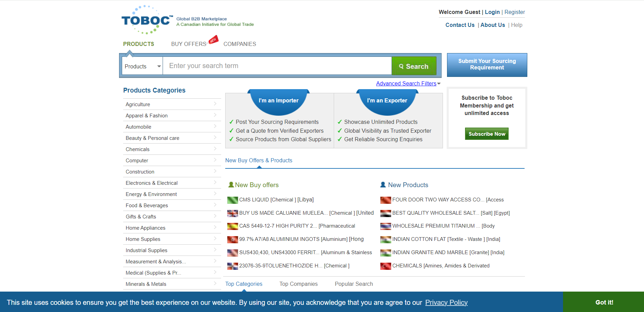Open the Privacy Policy link
The image size is (644, 312).
point(446,302)
